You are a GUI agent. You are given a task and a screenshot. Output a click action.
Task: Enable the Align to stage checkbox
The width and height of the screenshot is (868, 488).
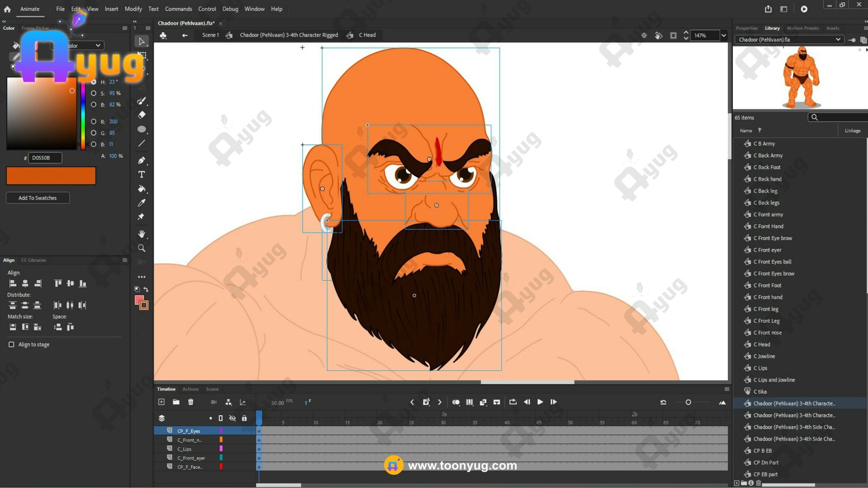pos(11,344)
